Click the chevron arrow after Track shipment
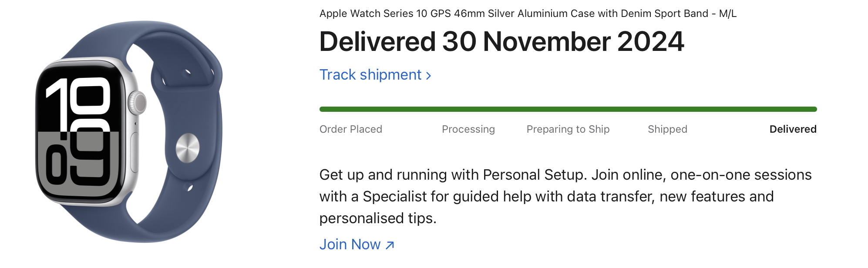 pos(429,76)
